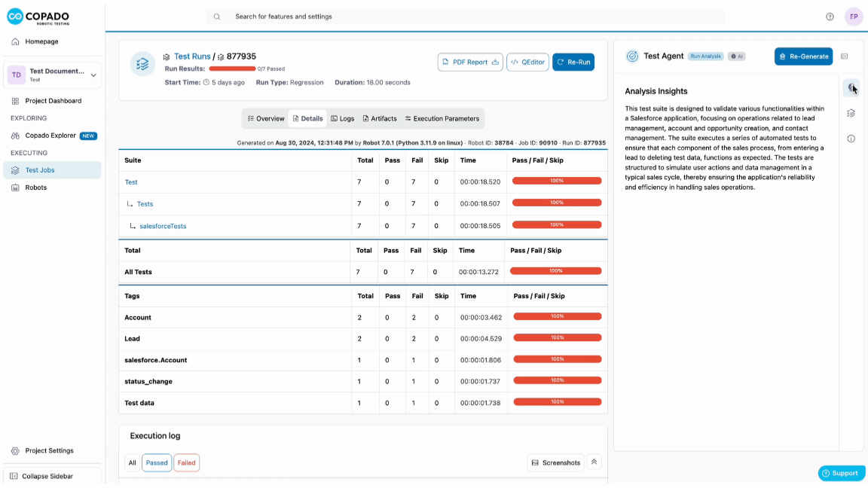Click the NEW badge beside Copado Explorer
This screenshot has width=868, height=488.
point(89,136)
